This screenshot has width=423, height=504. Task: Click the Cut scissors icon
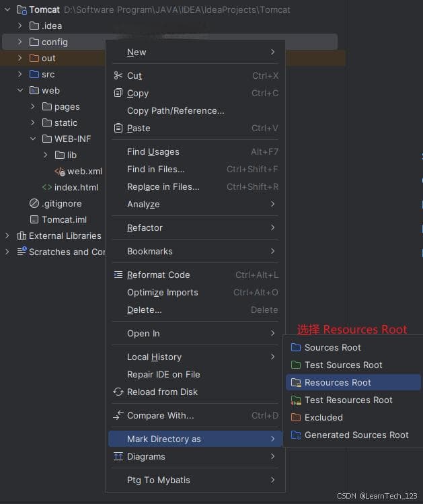click(x=118, y=75)
